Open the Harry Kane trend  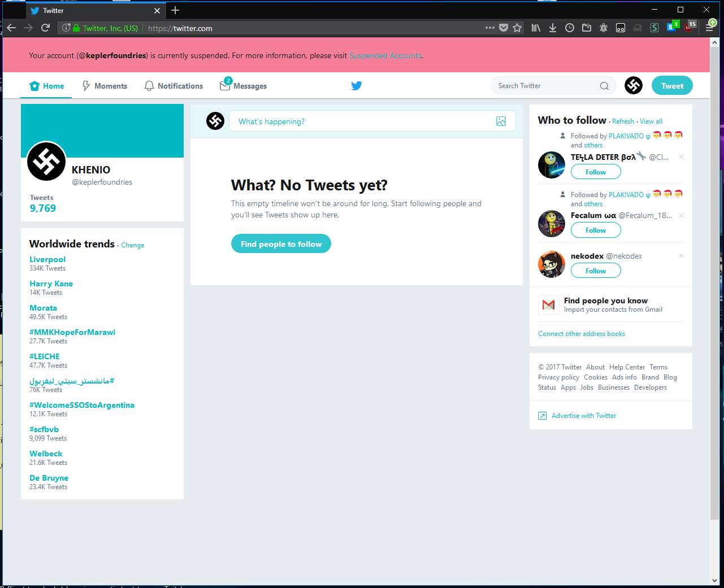pos(51,284)
